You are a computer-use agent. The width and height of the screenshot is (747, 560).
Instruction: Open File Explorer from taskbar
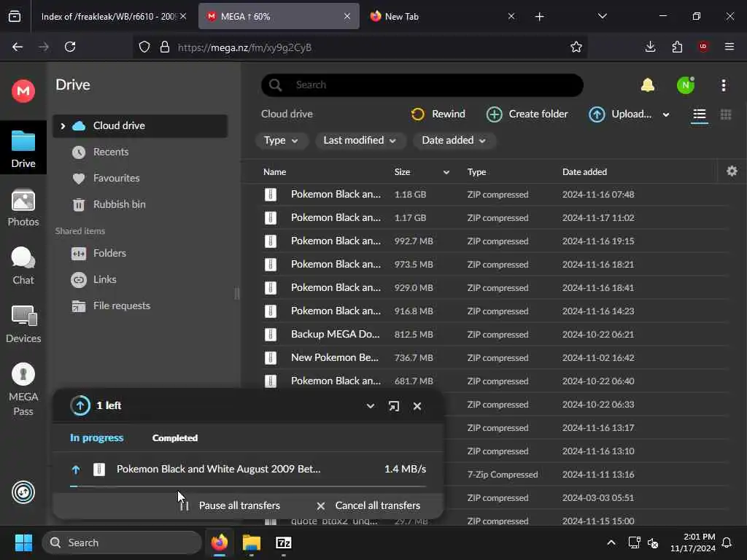[252, 542]
